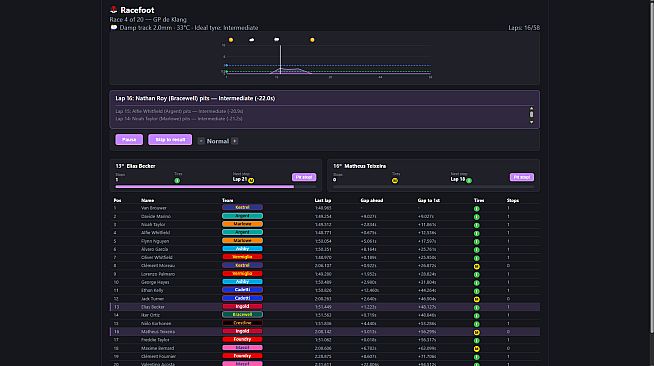Screen dimensions: 654x366
Task: Click the Elias Becker highlighted table row name
Action: (153, 307)
